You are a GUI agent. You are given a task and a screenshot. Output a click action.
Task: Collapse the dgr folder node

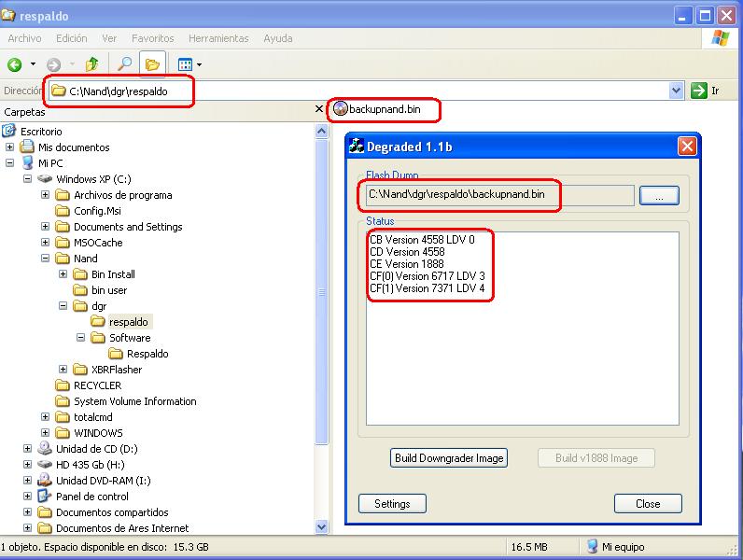(63, 306)
